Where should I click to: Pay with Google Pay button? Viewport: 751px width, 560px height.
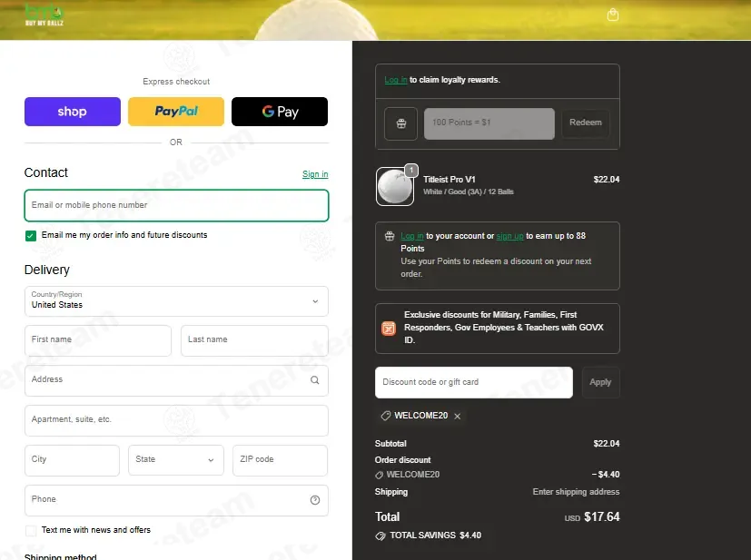click(280, 112)
